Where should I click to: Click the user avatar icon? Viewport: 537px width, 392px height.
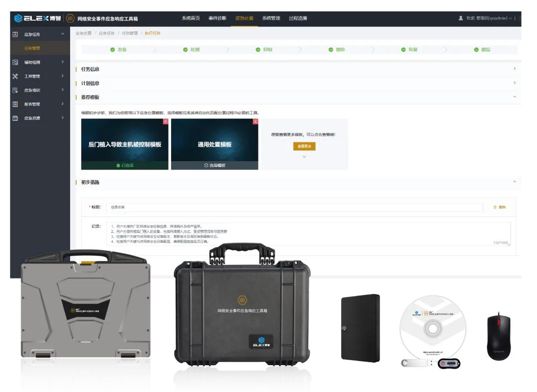pyautogui.click(x=460, y=18)
